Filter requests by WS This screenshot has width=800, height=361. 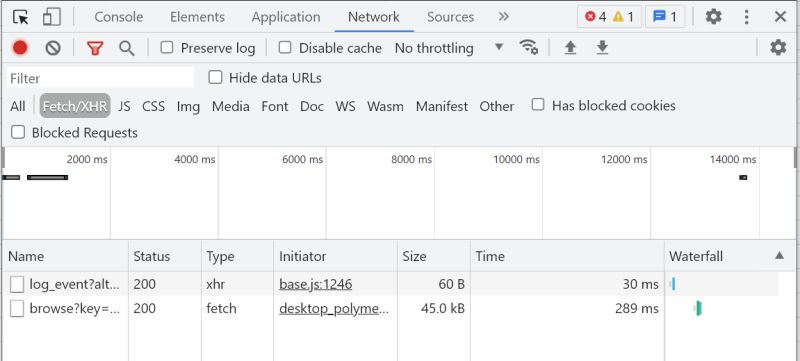pyautogui.click(x=345, y=106)
